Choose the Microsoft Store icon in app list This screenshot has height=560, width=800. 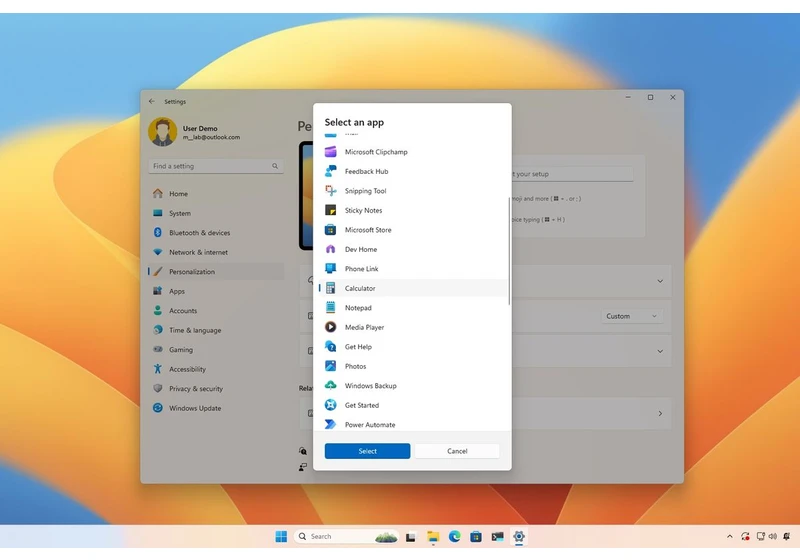point(331,230)
